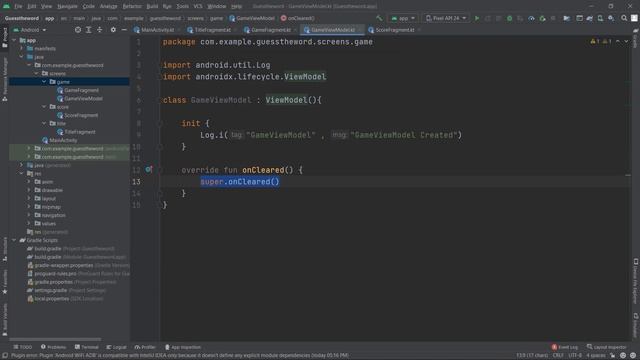Click Expand All in Project panel
The height and width of the screenshot is (360, 640).
tap(89, 30)
